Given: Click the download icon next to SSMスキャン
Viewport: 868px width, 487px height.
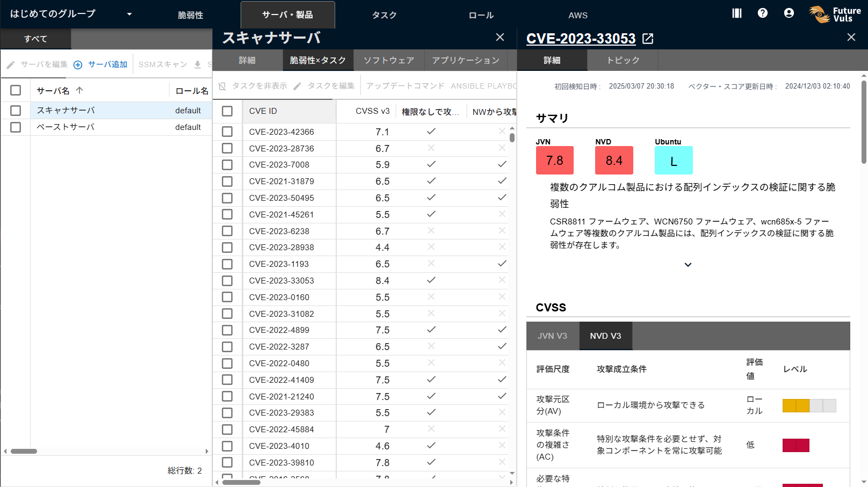Looking at the screenshot, I should tap(198, 65).
